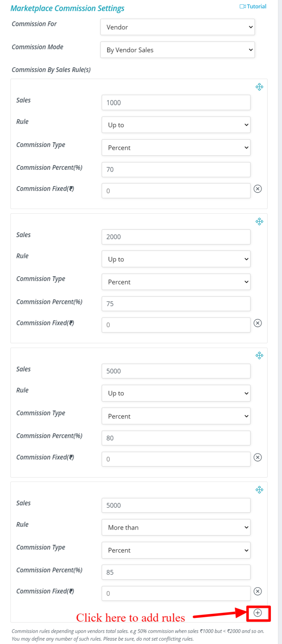Add a new commission rule with plus icon
Viewport: 282px width, 644px height.
pos(258,613)
